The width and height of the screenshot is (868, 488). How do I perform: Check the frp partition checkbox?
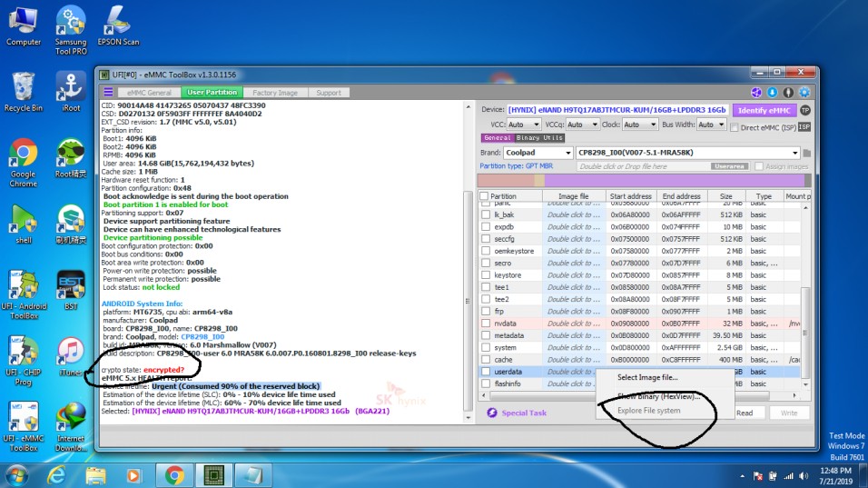tap(486, 312)
